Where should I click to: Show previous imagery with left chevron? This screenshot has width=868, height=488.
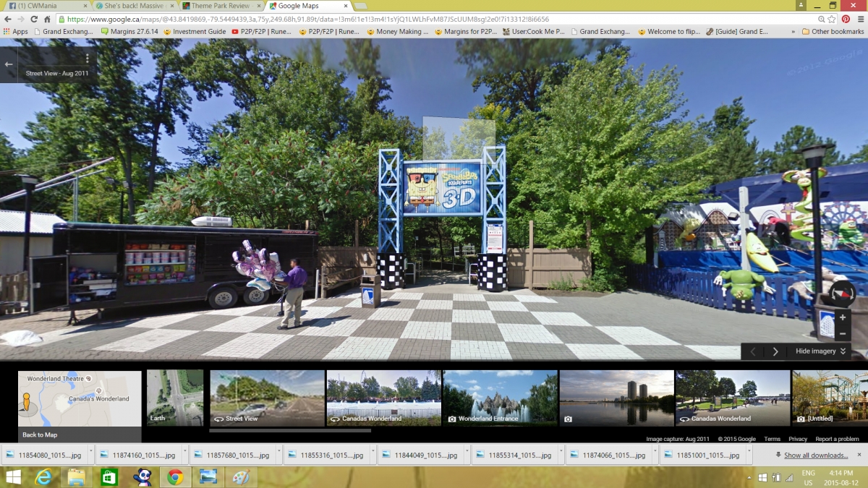tap(753, 351)
